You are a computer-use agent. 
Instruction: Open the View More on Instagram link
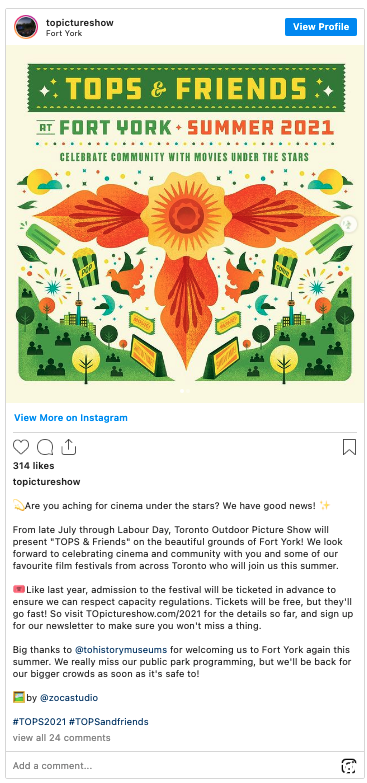71,418
